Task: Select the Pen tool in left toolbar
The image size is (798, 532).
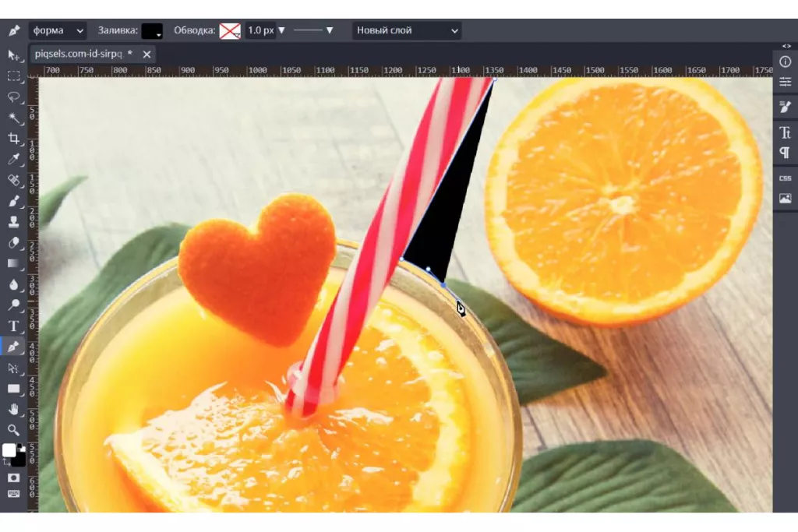Action: click(13, 347)
